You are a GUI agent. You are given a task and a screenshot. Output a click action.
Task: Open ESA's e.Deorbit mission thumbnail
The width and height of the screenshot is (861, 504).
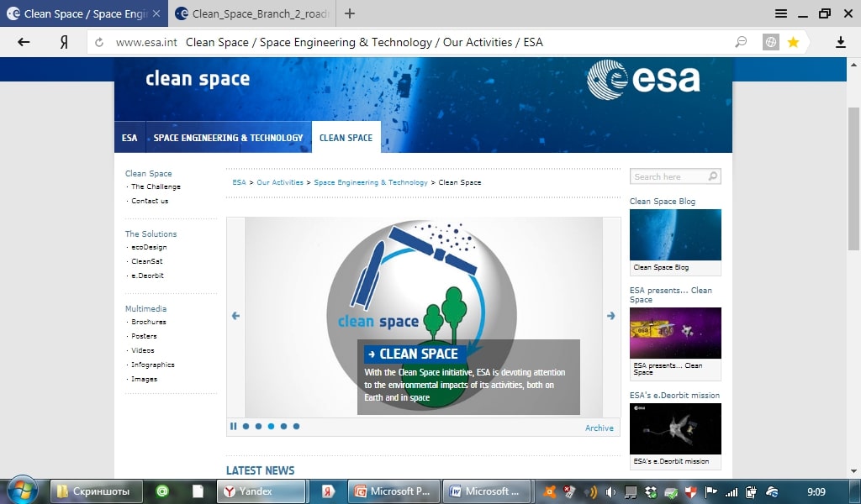(x=675, y=429)
